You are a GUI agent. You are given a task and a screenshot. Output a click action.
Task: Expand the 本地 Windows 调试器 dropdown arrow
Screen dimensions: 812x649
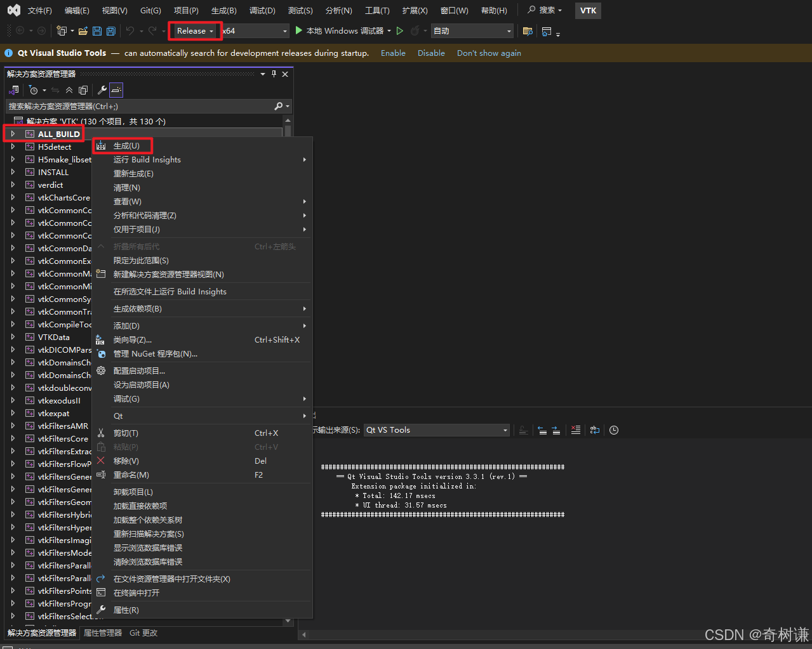pos(389,30)
